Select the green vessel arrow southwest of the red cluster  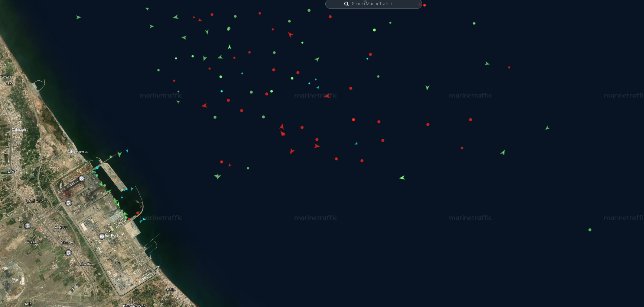coord(217,176)
